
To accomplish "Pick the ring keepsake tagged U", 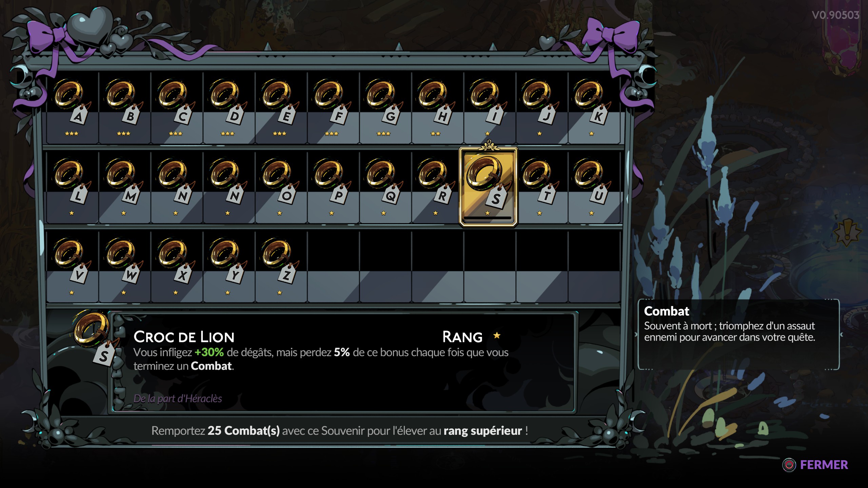I will pos(592,187).
